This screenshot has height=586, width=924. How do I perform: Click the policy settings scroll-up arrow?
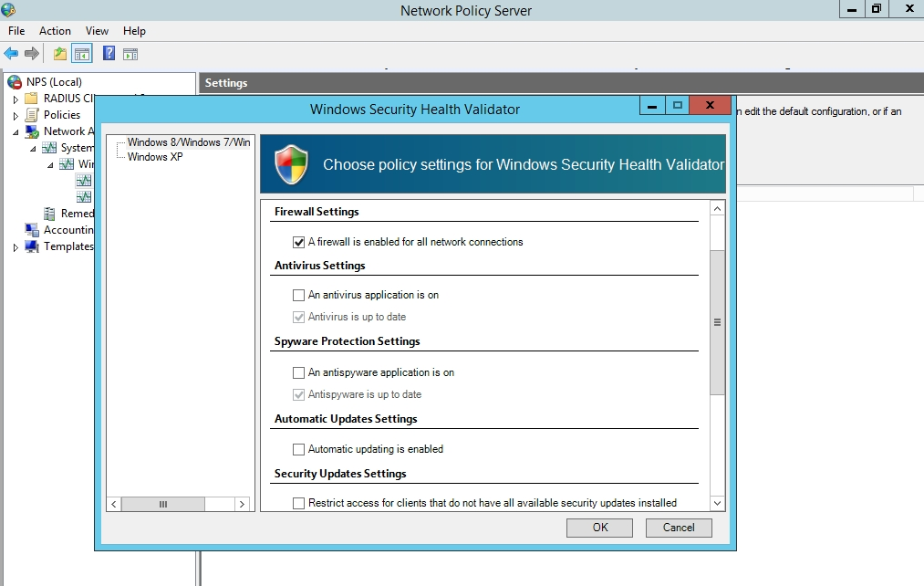[x=717, y=209]
